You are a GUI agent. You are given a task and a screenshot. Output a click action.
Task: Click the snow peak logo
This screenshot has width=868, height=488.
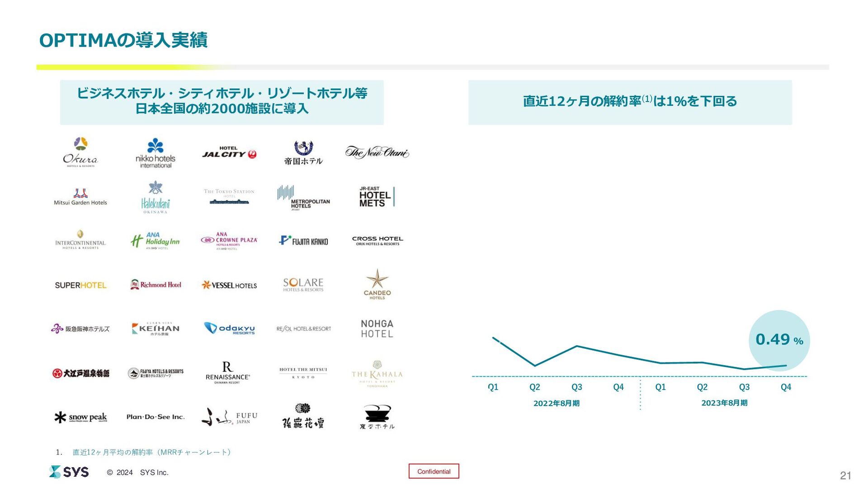[x=80, y=417]
